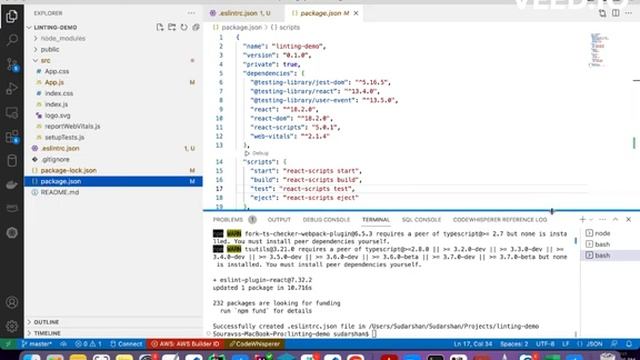The image size is (640, 360).
Task: Open the Accounts menu icon
Action: 12,302
